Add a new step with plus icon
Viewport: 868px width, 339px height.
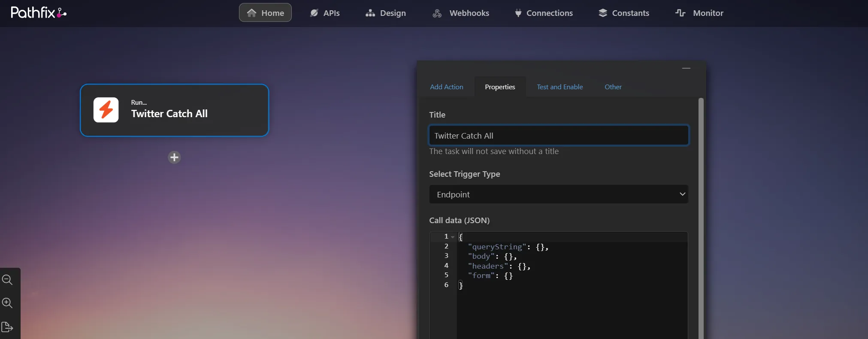[x=174, y=157]
